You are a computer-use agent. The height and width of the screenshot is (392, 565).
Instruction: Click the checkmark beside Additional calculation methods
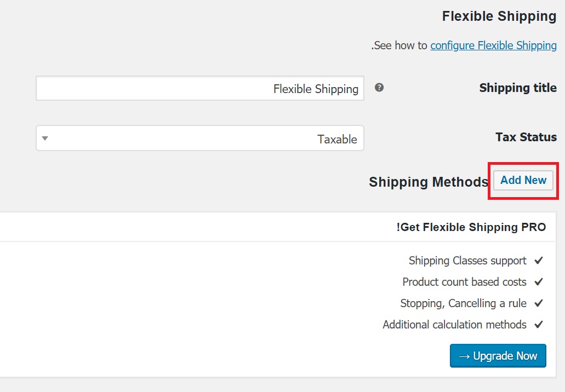click(539, 324)
